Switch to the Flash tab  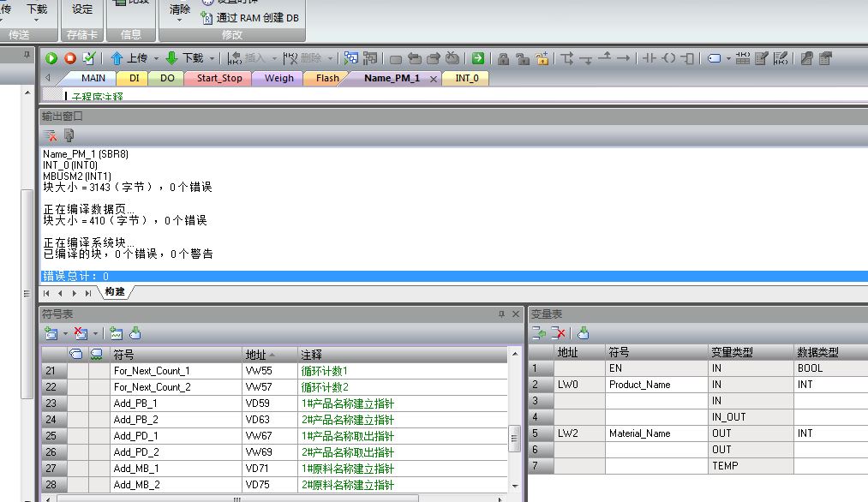click(x=327, y=79)
